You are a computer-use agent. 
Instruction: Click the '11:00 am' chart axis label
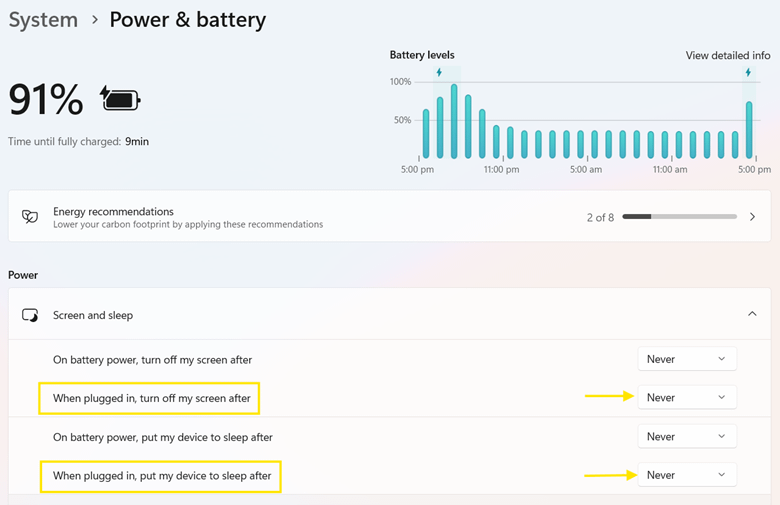click(670, 170)
